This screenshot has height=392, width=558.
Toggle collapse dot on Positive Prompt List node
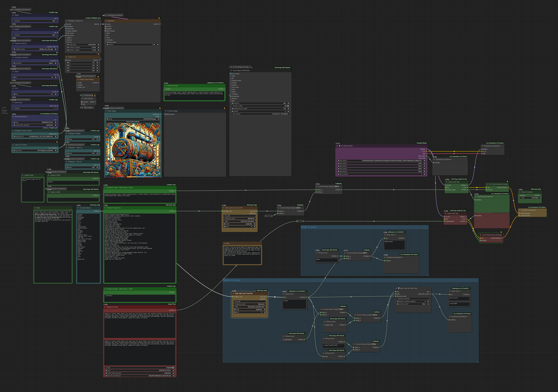[105, 208]
